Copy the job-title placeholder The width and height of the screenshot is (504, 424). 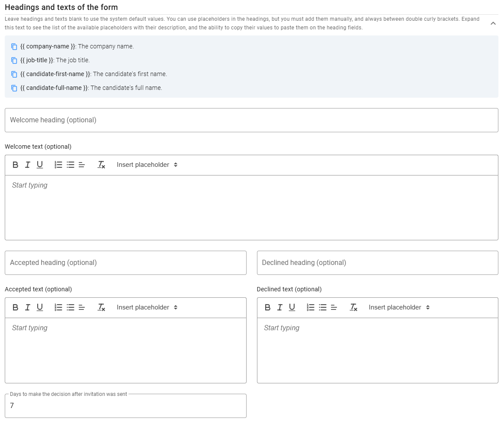[x=13, y=60]
